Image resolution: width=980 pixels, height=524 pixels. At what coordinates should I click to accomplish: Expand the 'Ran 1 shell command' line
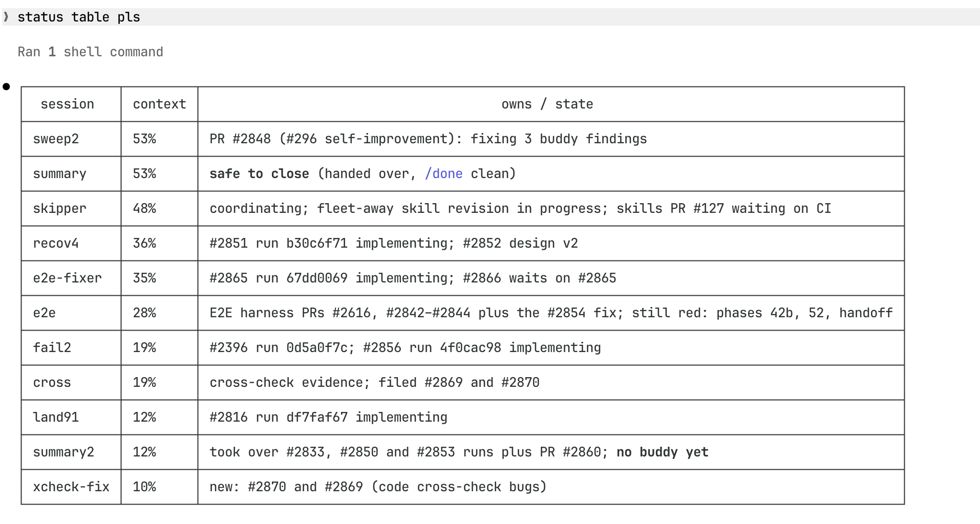[90, 52]
